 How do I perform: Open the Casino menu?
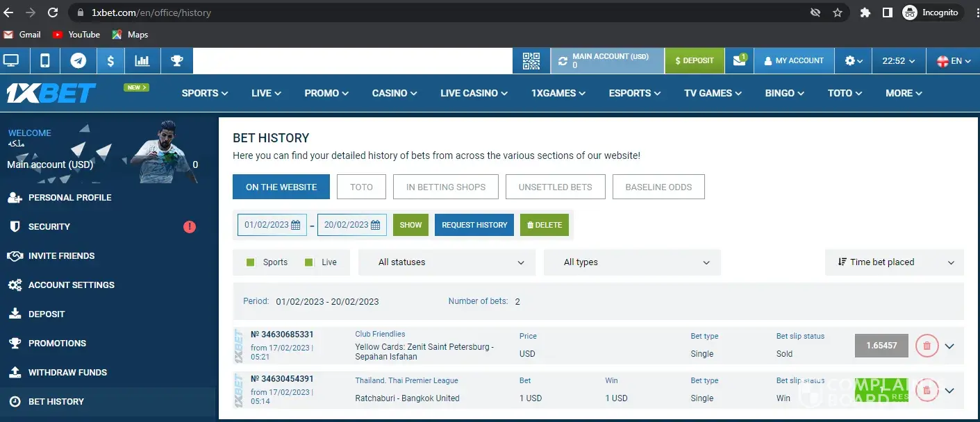coord(394,93)
